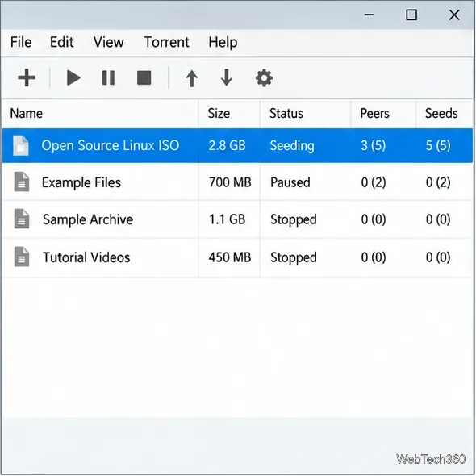476x476 pixels.
Task: Open settings with the gear icon
Action: coord(264,78)
